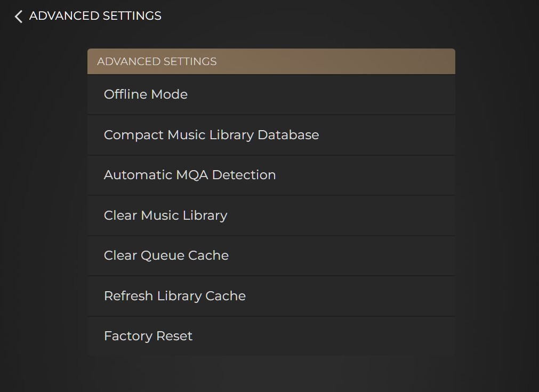Click the 'Offline Mode' label text
This screenshot has width=539, height=392.
click(146, 94)
